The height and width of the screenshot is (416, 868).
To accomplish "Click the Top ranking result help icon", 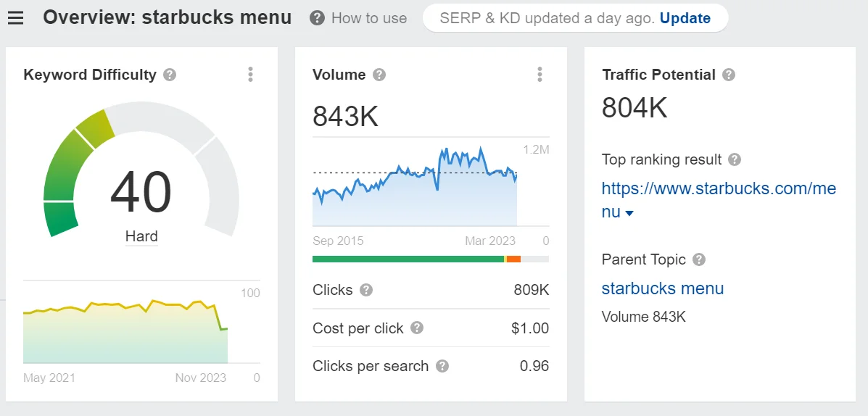I will tap(735, 160).
